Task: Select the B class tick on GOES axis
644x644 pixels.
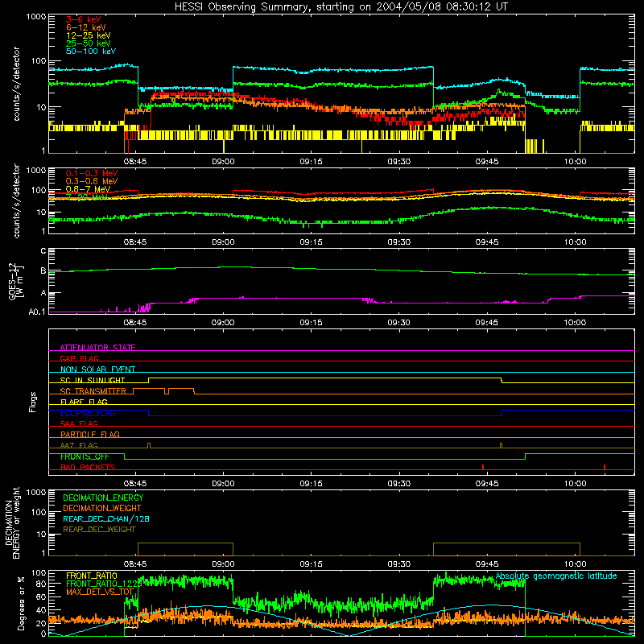Action: pos(43,270)
